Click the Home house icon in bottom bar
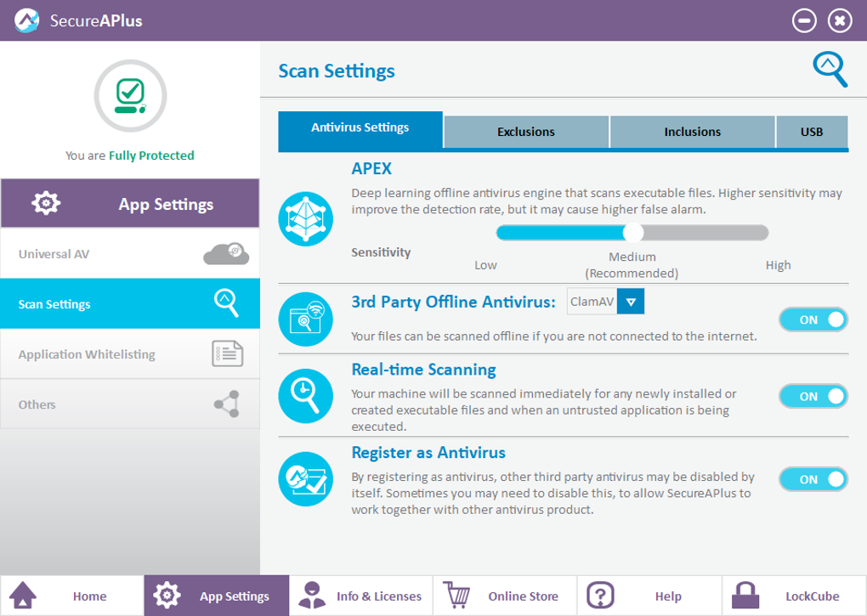Screen dimensions: 867x616 (x=23, y=596)
